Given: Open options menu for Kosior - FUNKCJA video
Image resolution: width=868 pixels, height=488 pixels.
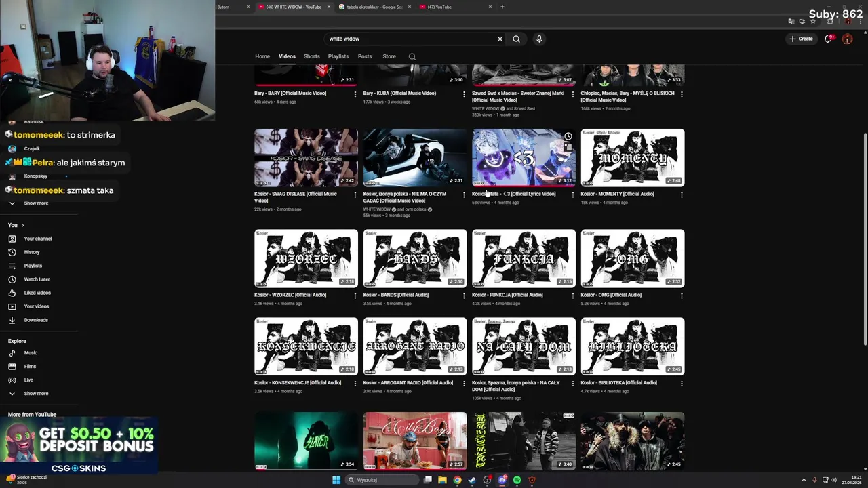Looking at the screenshot, I should 573,296.
